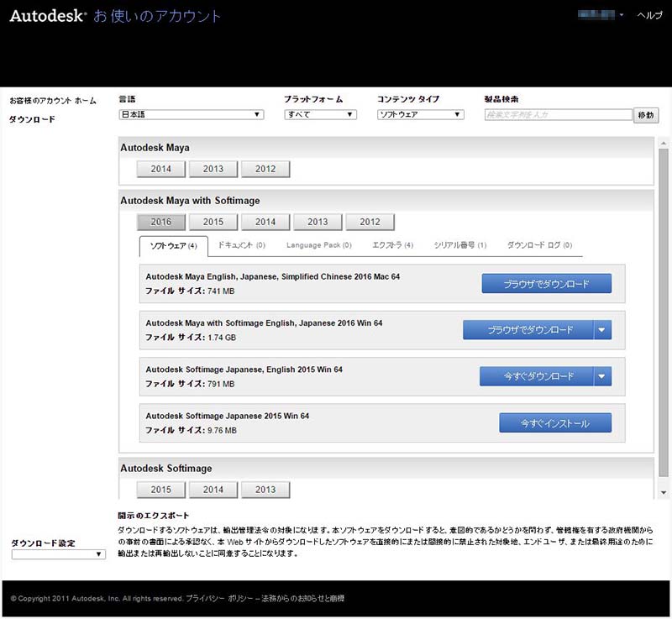The image size is (672, 619).
Task: Click 今すぐインストール for Softimage Japanese 2015 Win 64
Action: click(x=555, y=422)
